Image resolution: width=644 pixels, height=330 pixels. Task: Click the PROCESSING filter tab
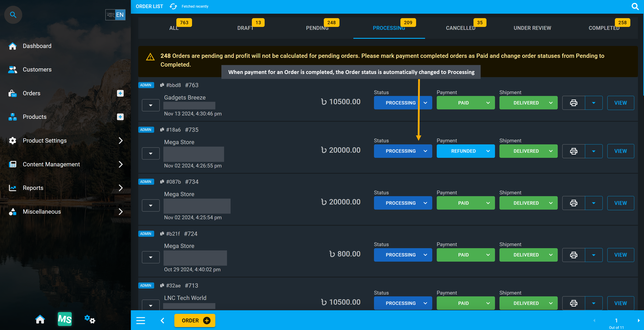389,28
